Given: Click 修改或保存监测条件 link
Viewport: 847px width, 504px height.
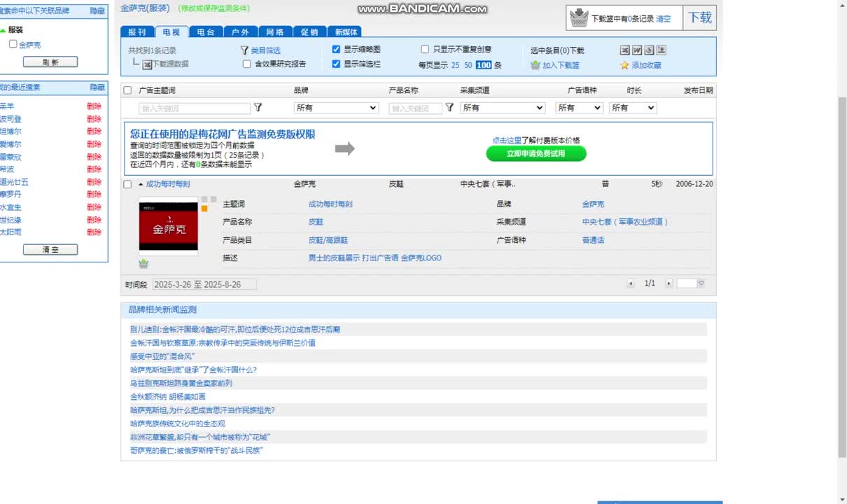Looking at the screenshot, I should [214, 8].
